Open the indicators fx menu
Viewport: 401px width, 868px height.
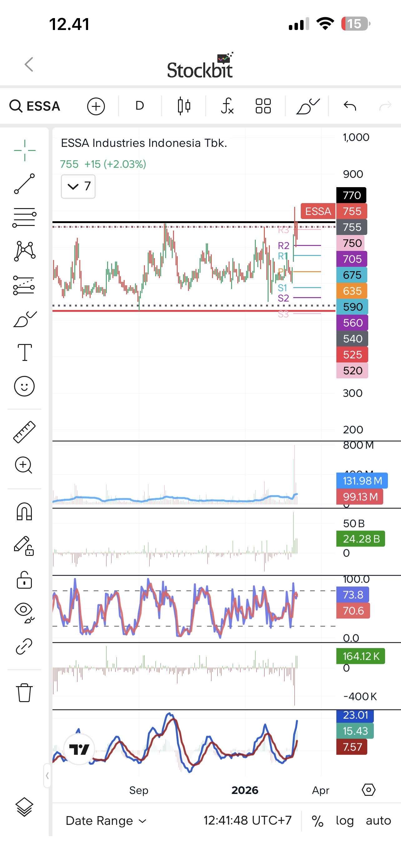[x=227, y=106]
